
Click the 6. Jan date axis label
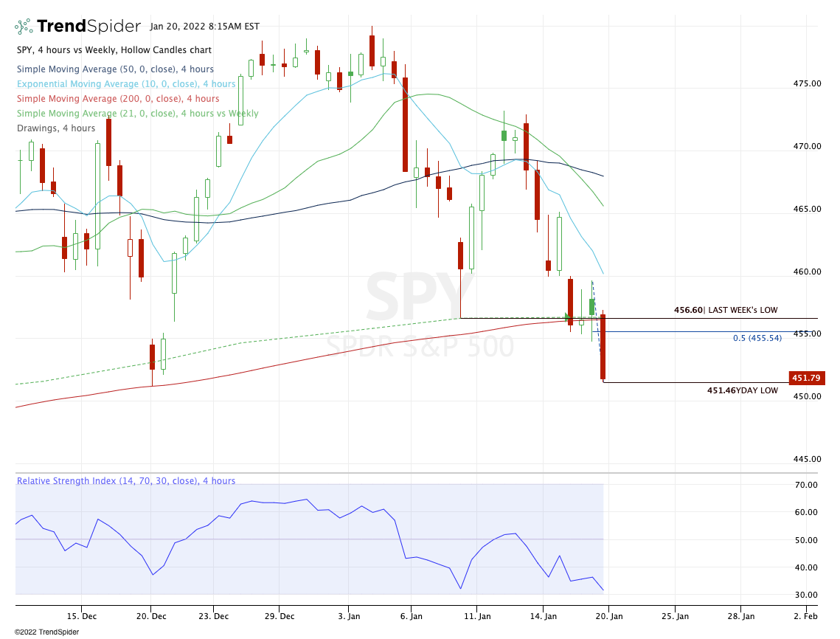[411, 616]
